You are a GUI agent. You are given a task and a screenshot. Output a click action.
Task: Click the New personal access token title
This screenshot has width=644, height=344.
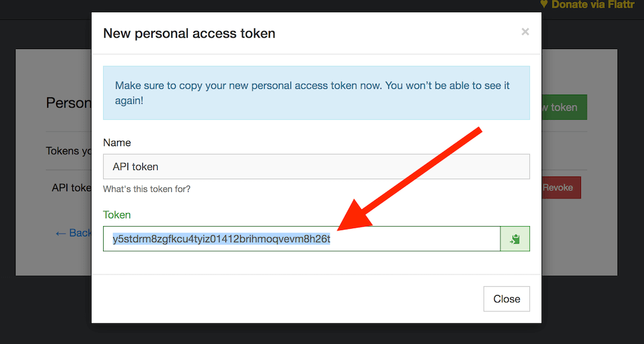(189, 33)
